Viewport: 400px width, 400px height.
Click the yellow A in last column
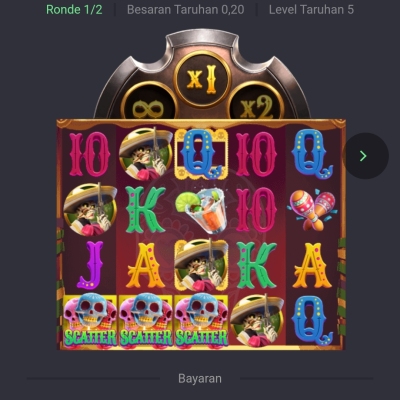pos(312,265)
